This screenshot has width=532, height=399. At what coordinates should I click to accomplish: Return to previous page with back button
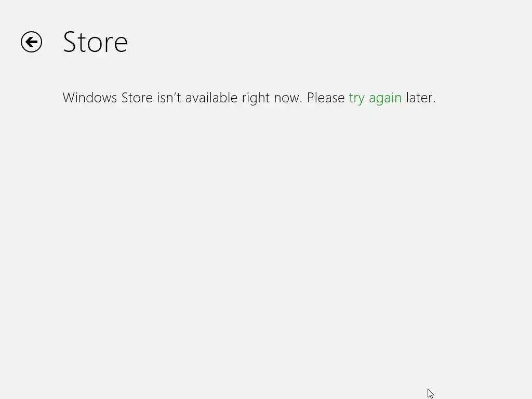tap(31, 42)
